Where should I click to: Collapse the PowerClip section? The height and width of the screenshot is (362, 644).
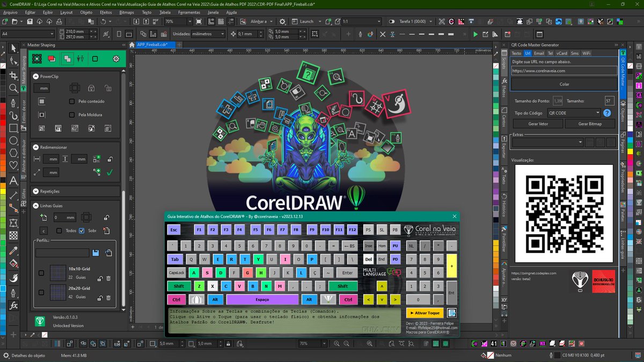click(35, 76)
